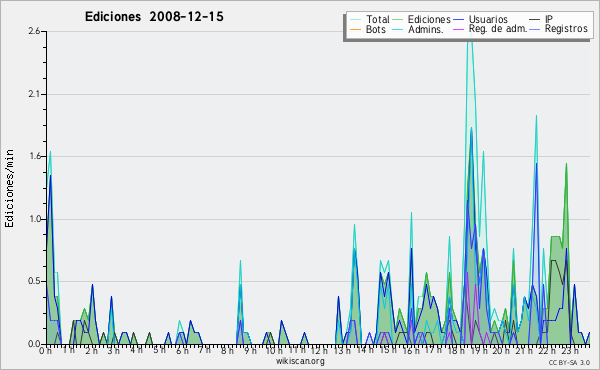The width and height of the screenshot is (600, 370).
Task: Click the '12 h' x-axis label
Action: click(319, 351)
